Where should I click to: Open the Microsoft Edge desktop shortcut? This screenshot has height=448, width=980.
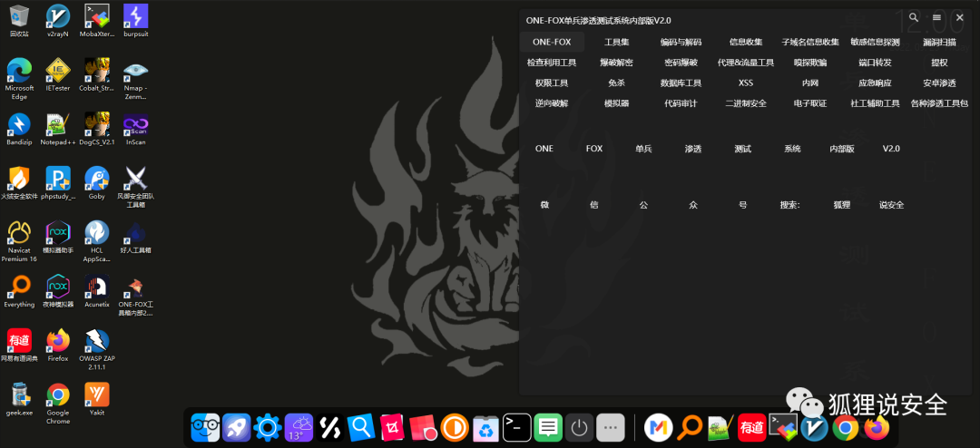19,80
